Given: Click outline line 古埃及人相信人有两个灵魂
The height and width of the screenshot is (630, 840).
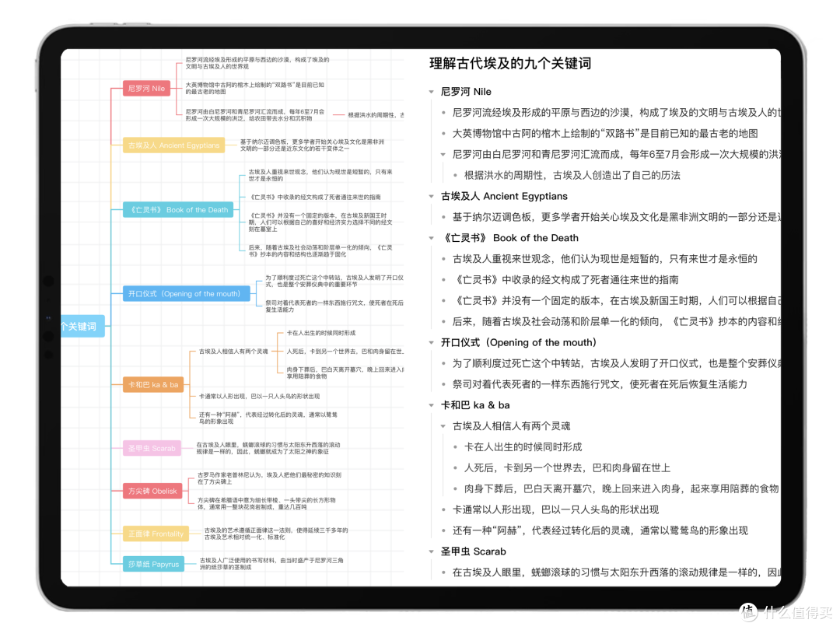Looking at the screenshot, I should tap(511, 426).
